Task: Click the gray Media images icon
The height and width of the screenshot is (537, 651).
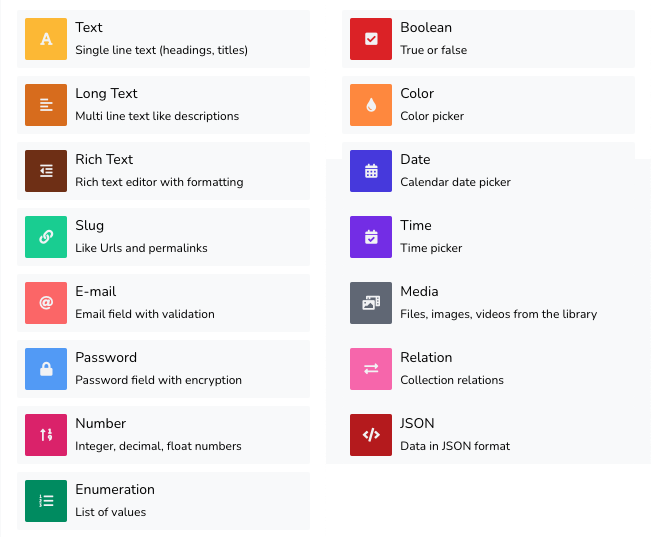Action: point(371,303)
